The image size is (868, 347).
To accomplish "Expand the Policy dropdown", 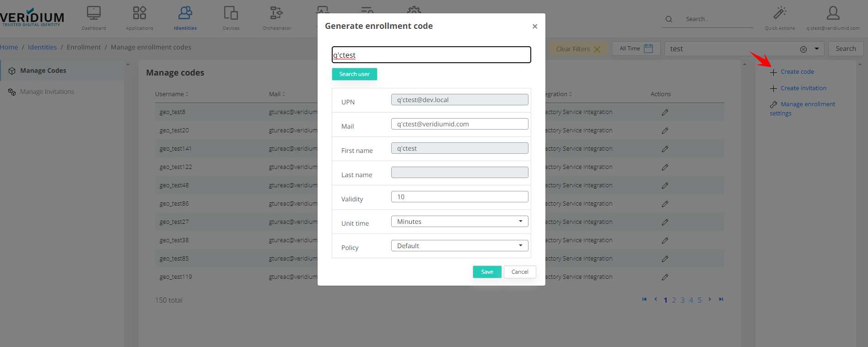I will click(x=459, y=246).
